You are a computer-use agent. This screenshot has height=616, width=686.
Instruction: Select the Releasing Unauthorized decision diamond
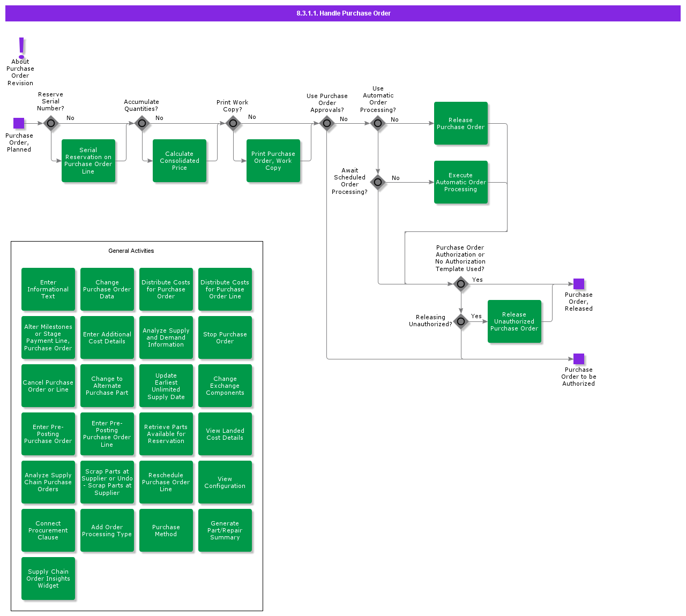coord(461,321)
